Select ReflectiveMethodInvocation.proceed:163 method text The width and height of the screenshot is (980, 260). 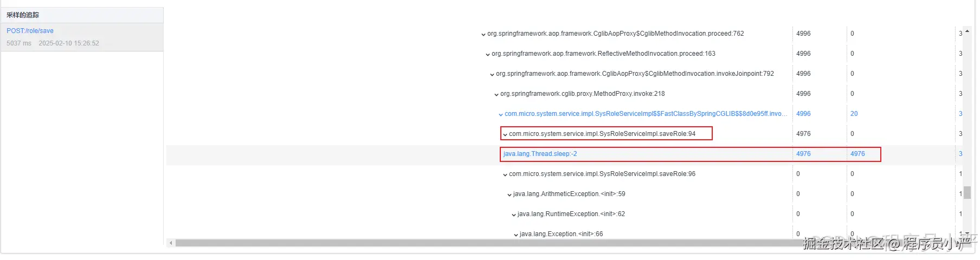(x=603, y=54)
